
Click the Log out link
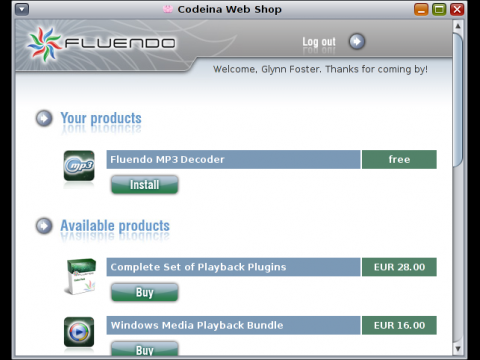tap(319, 42)
